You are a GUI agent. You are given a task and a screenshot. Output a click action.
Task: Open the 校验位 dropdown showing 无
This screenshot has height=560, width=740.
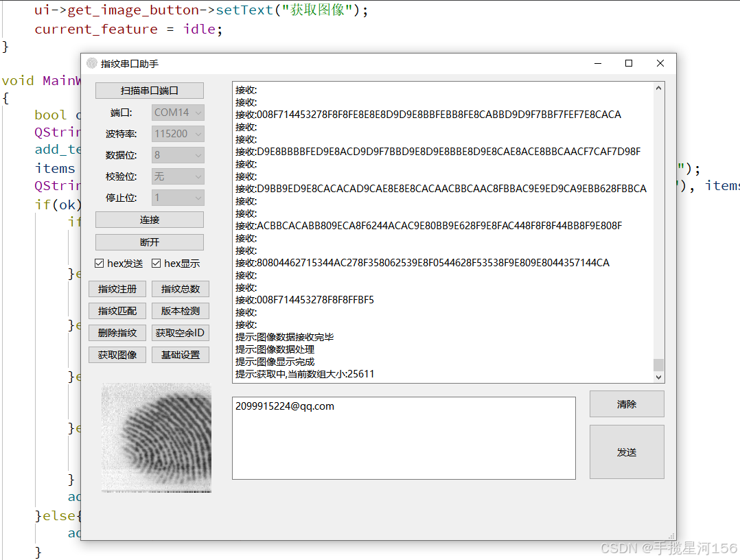pos(178,176)
